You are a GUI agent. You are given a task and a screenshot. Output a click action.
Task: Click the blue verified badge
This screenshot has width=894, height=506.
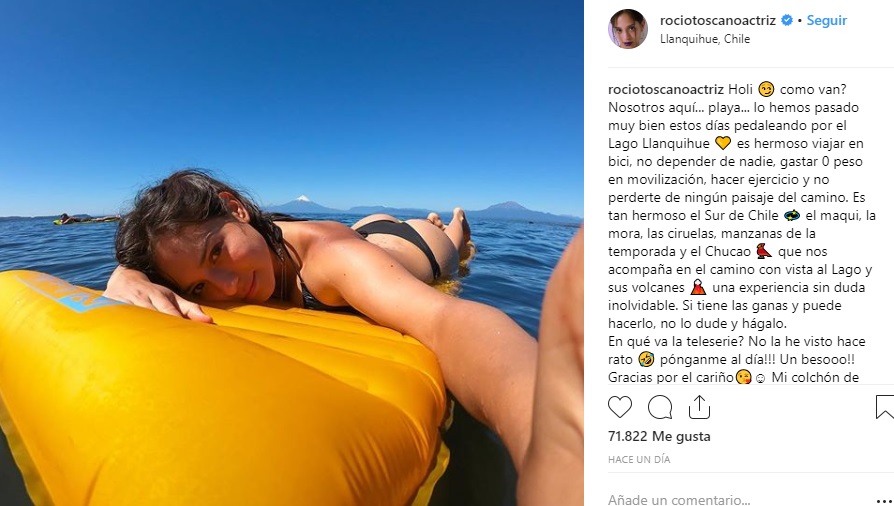coord(787,21)
